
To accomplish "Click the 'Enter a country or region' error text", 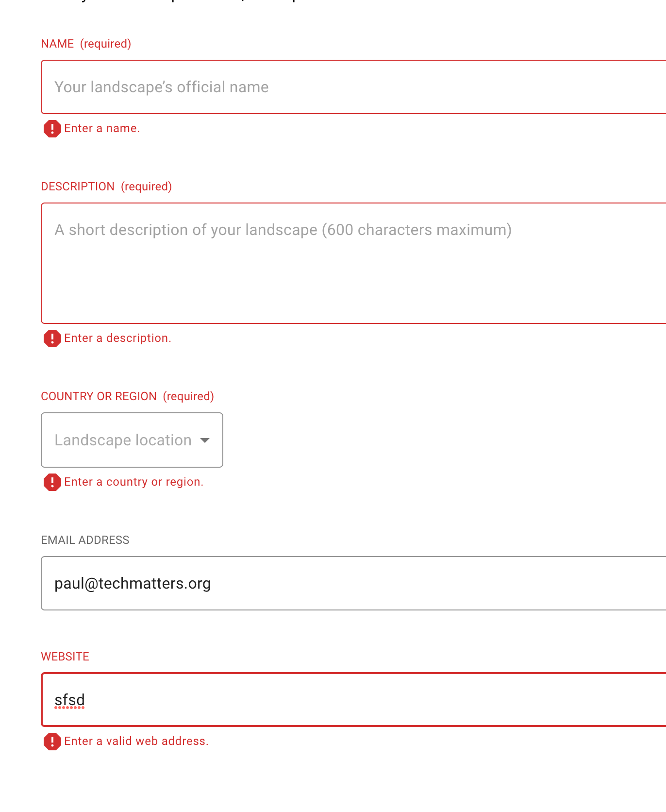I will pos(134,482).
